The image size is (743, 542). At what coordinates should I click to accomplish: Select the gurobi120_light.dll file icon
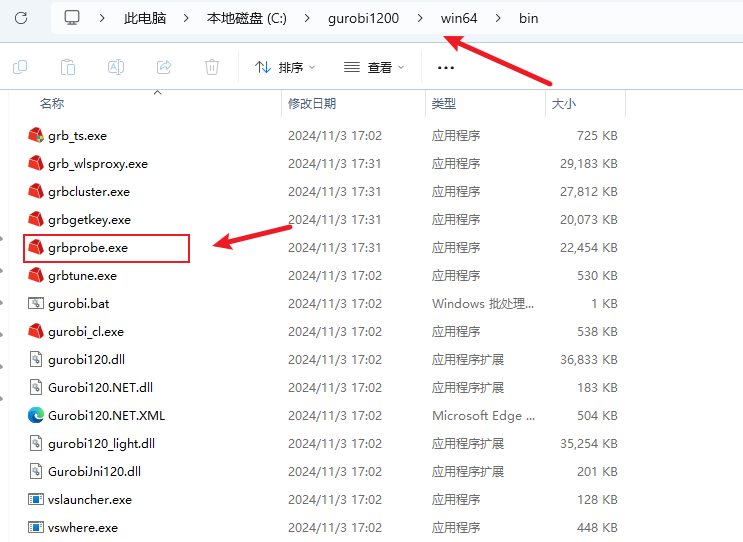36,443
